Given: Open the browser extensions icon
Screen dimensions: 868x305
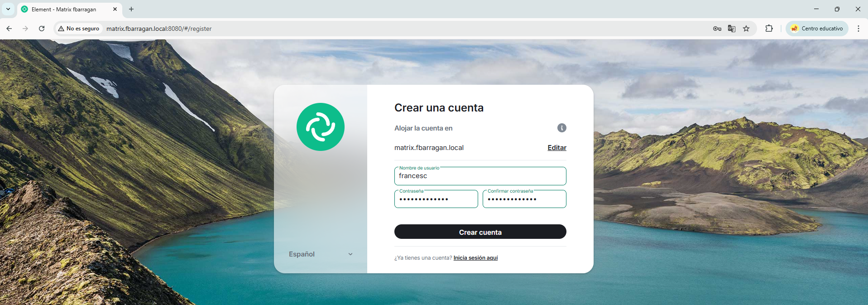Looking at the screenshot, I should (x=769, y=29).
